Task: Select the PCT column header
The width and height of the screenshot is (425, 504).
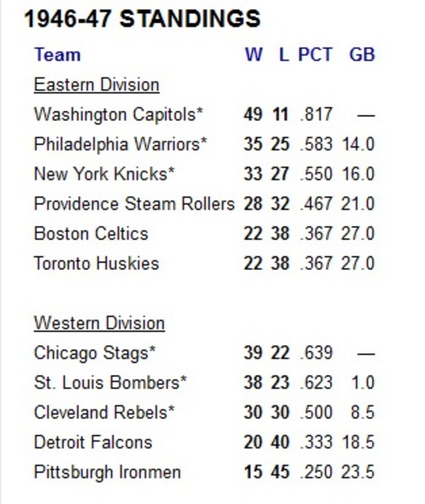Action: click(315, 55)
